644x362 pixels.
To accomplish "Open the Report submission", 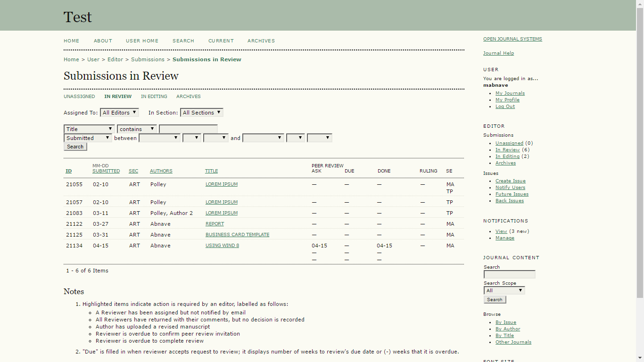I will click(215, 224).
